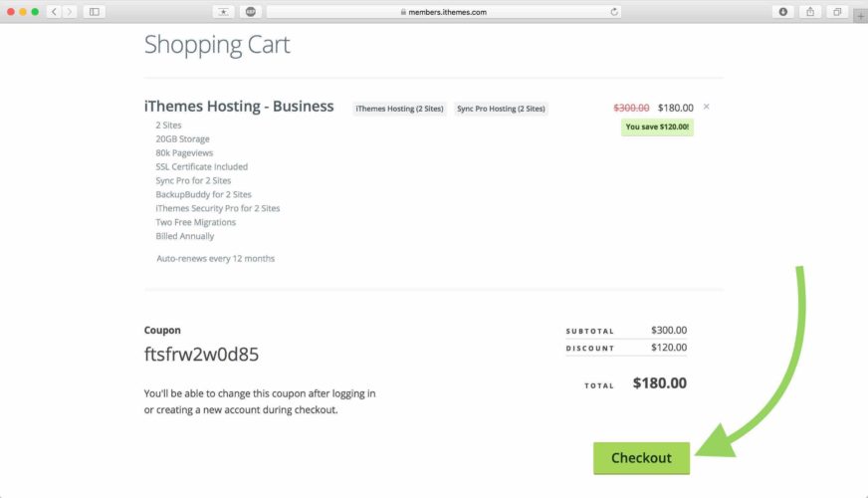The width and height of the screenshot is (868, 498).
Task: Reload the page with the refresh icon
Action: point(614,12)
